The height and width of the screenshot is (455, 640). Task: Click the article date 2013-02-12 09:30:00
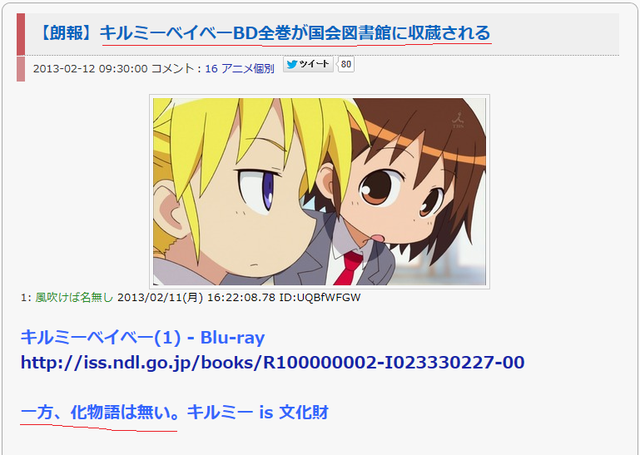(x=90, y=69)
